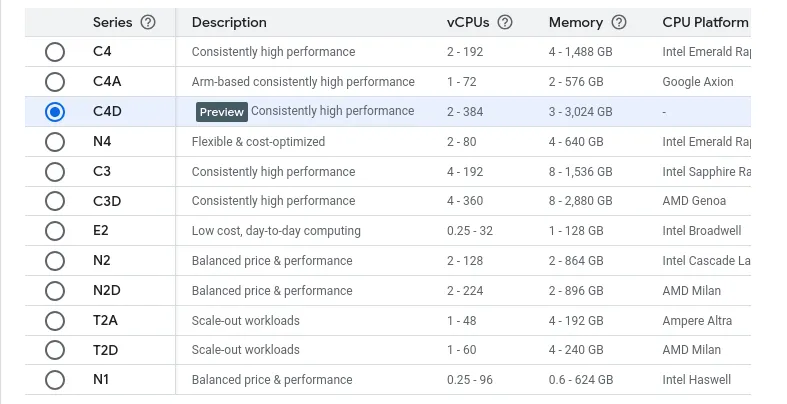The image size is (787, 404).
Task: Select the C4 series radio button
Action: click(x=55, y=52)
